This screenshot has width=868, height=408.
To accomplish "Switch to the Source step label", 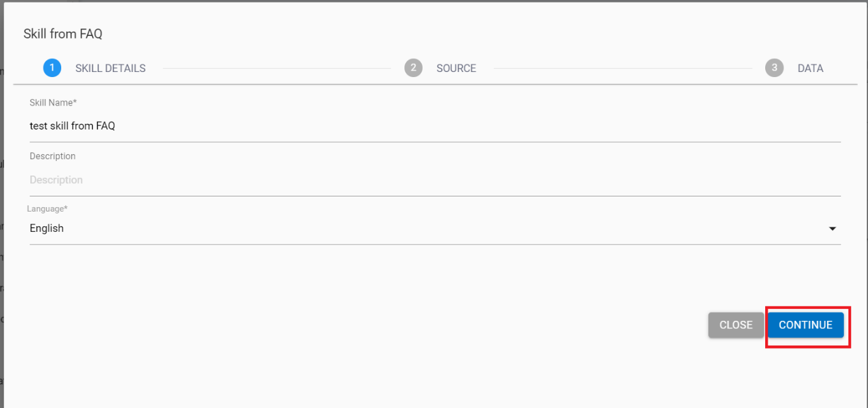I will click(x=456, y=68).
